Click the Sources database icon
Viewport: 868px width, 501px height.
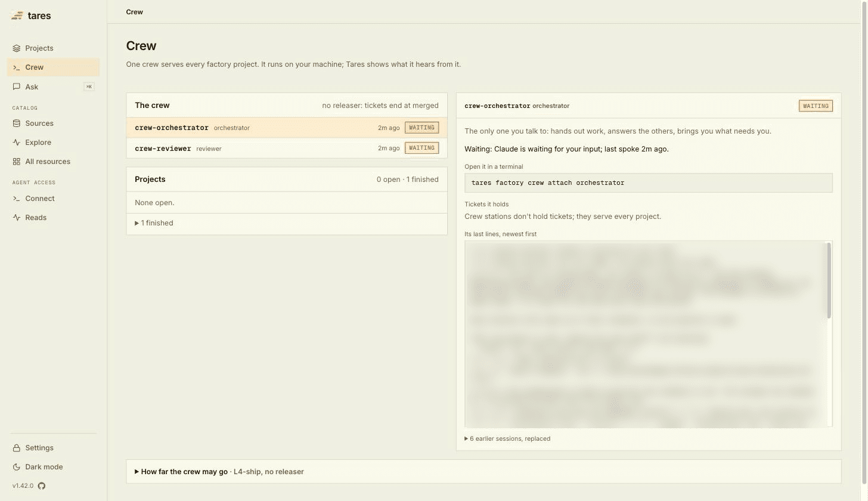(17, 123)
